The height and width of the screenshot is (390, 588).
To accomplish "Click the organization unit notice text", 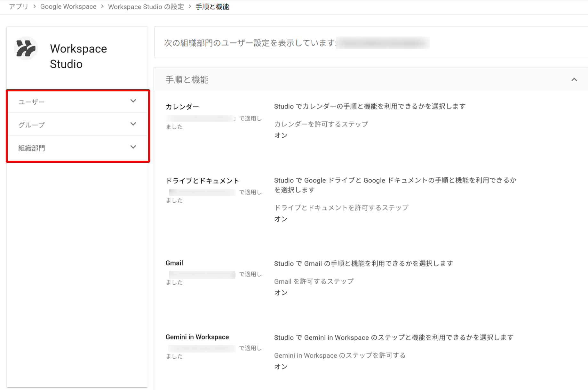I will [250, 43].
